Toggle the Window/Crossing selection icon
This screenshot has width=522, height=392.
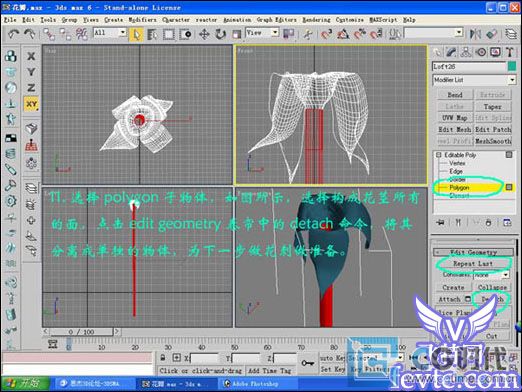(185, 34)
